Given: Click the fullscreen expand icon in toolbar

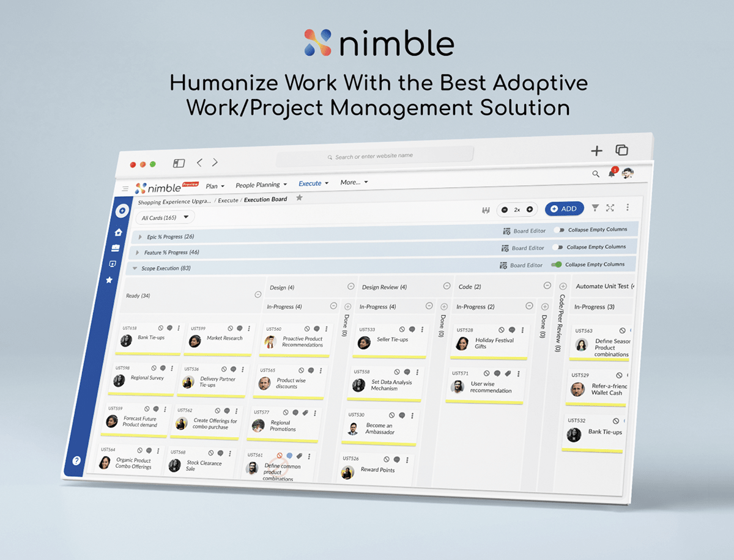Looking at the screenshot, I should pos(610,208).
